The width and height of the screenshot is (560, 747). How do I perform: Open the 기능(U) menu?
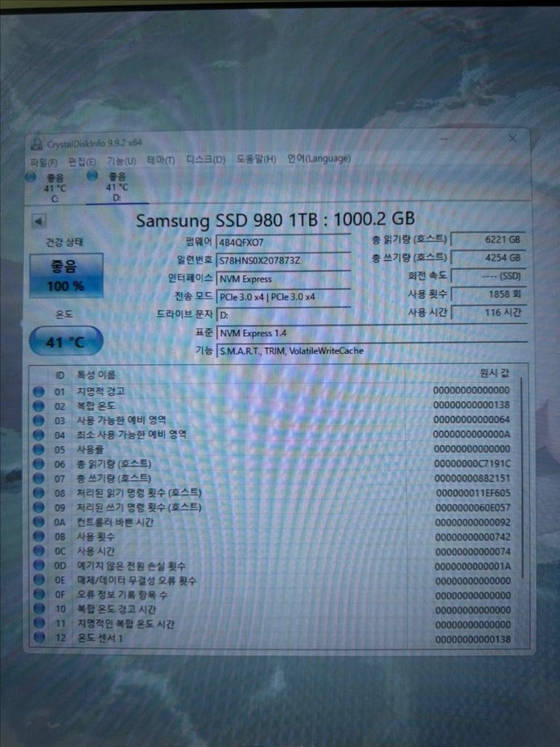(x=121, y=161)
